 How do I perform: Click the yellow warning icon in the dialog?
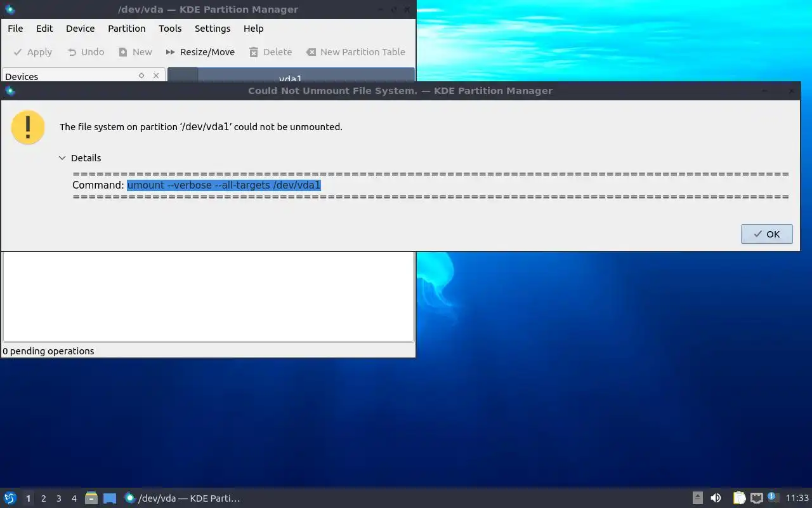click(28, 128)
